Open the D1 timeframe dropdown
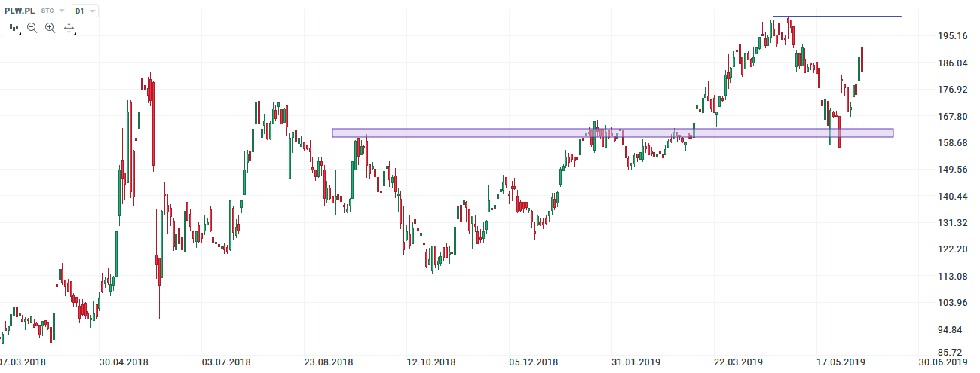Image resolution: width=980 pixels, height=373 pixels. (81, 11)
